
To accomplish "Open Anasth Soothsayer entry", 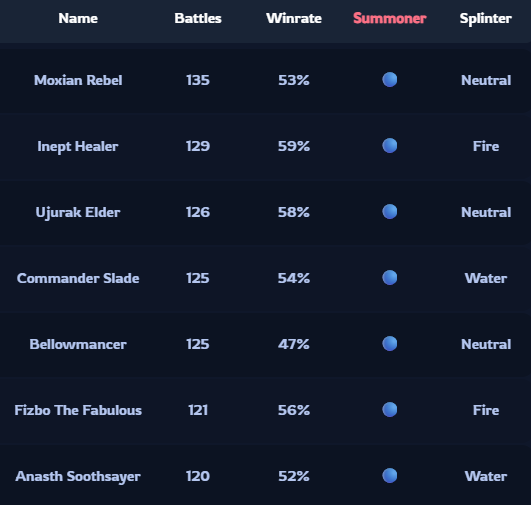I will tap(78, 477).
